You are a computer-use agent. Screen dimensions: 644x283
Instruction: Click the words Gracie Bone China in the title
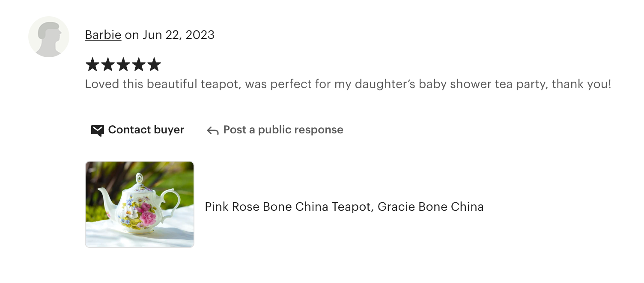point(430,207)
